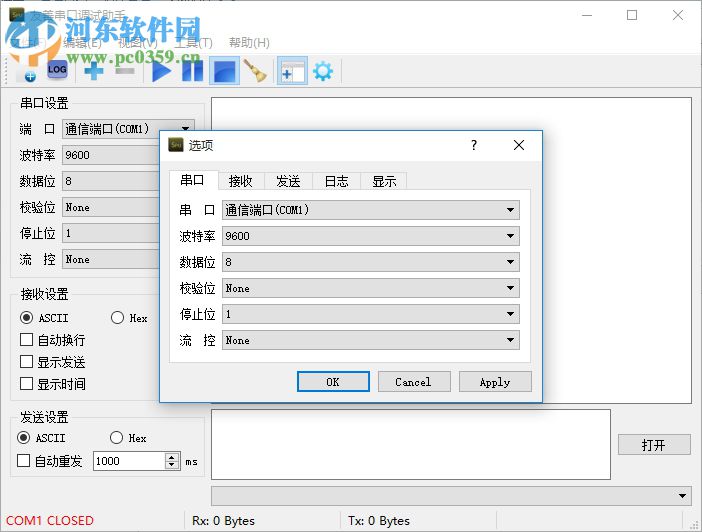Click the Cancel button

click(414, 382)
